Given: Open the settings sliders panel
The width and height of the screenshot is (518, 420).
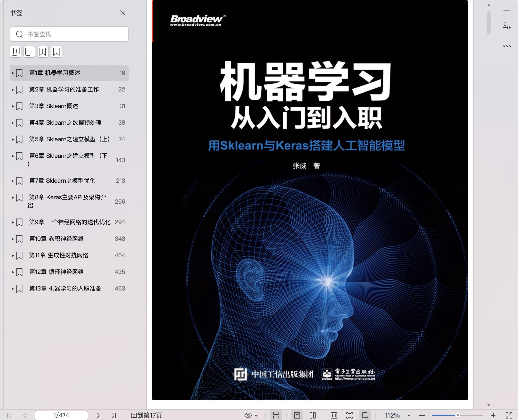Looking at the screenshot, I should [507, 26].
